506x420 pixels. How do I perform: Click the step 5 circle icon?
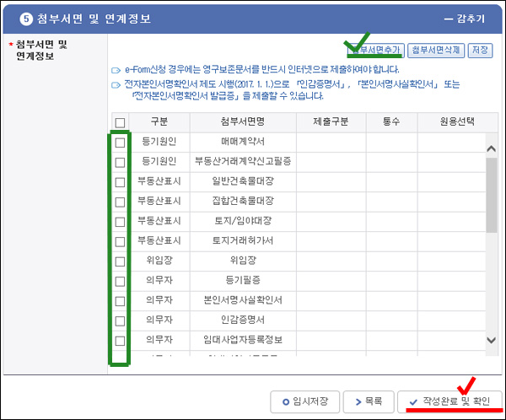point(26,19)
